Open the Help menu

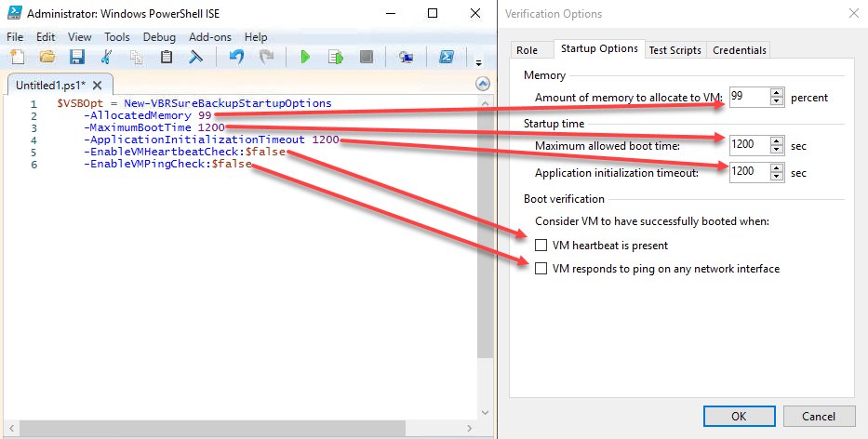click(x=256, y=37)
